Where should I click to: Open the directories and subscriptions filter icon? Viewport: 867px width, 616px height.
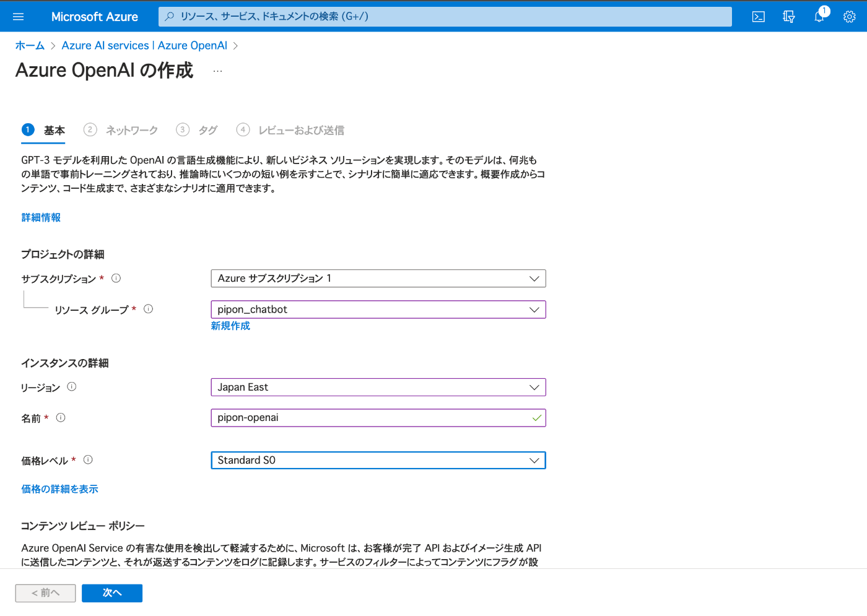[x=789, y=17]
